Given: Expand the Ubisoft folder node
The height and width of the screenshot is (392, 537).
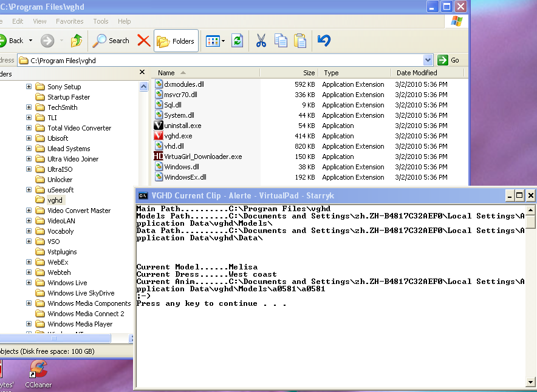Looking at the screenshot, I should pos(29,138).
